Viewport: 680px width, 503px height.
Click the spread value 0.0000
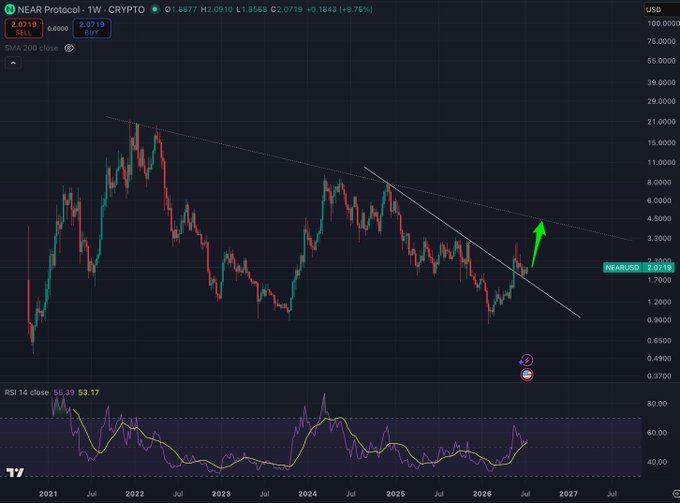click(x=58, y=29)
